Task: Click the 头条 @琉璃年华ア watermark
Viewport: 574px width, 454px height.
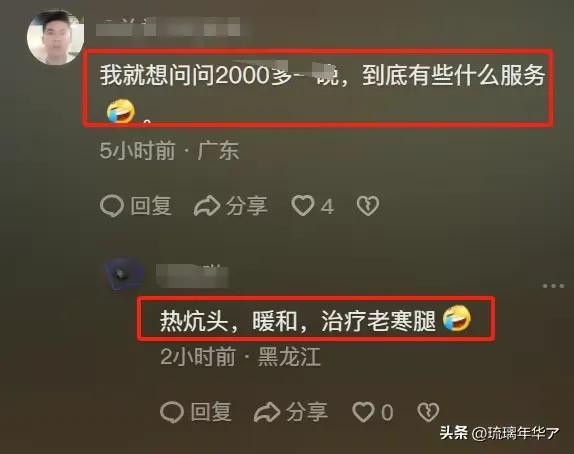Action: click(500, 433)
